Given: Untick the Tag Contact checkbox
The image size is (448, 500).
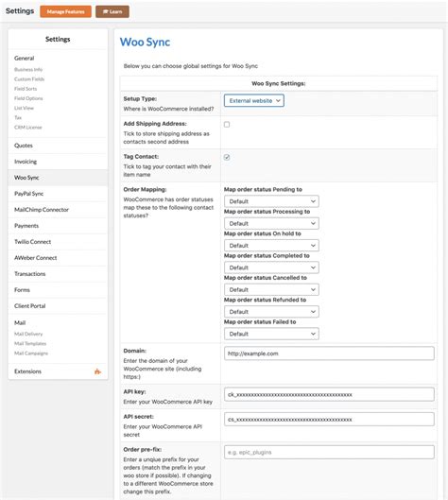Looking at the screenshot, I should click(x=227, y=157).
